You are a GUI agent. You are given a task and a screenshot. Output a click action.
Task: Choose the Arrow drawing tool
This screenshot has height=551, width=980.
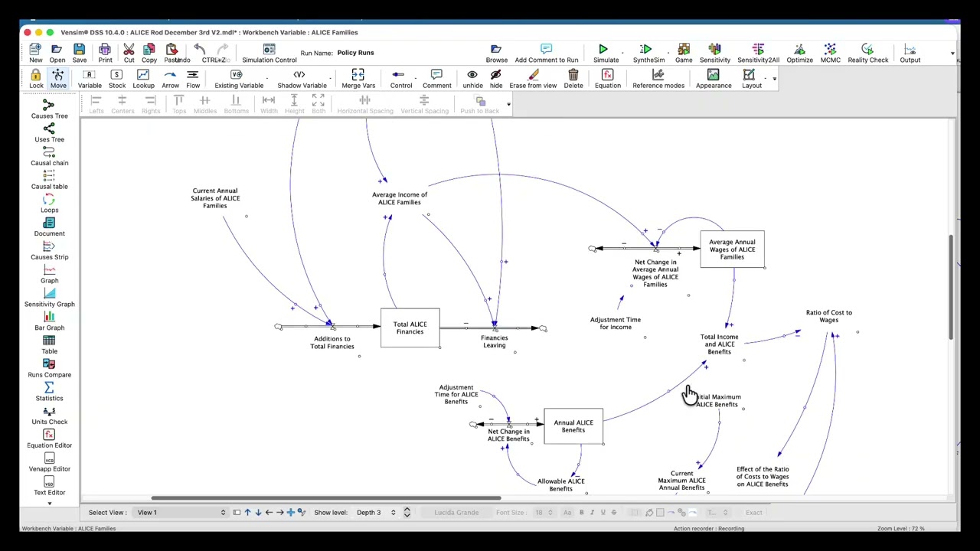click(170, 79)
